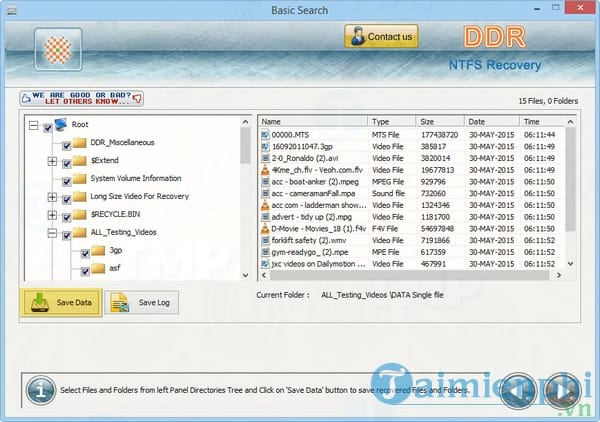Click the DDR_Miscellaneous folder icon

pyautogui.click(x=80, y=143)
